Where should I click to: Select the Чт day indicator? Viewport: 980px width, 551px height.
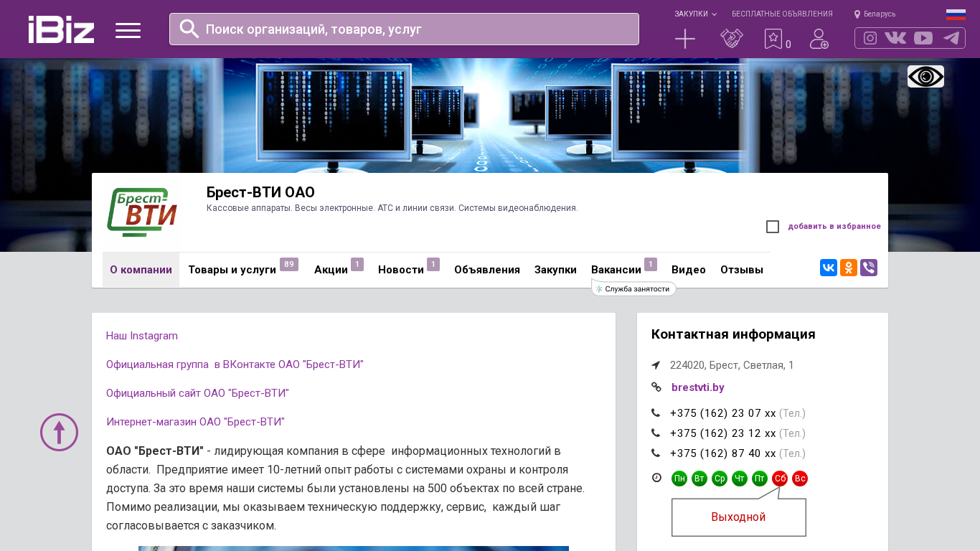[740, 479]
